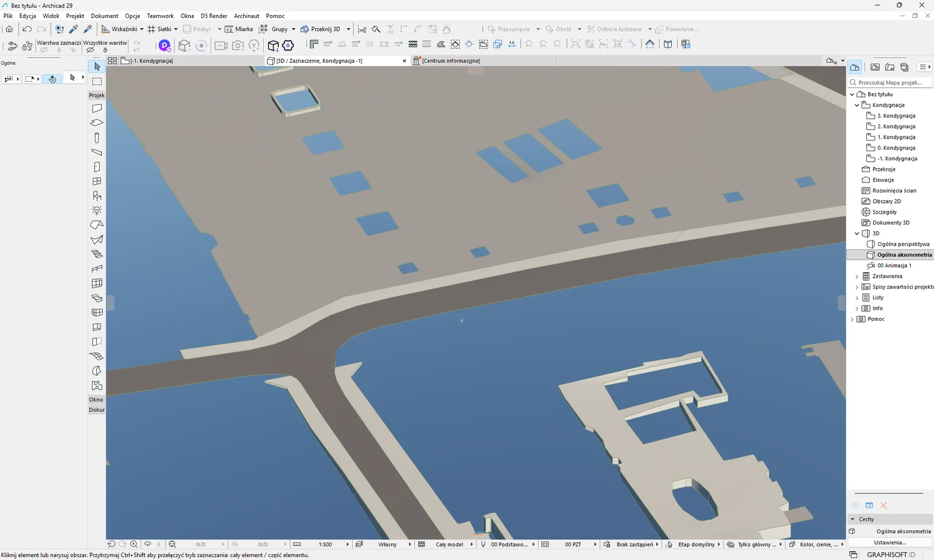Click the Ustawienia... button
Viewport: 934px width, 560px height.
890,542
